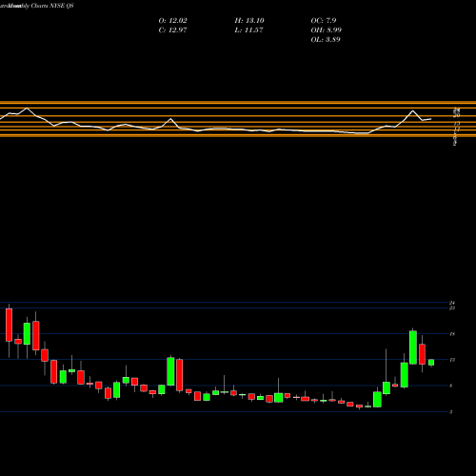Select the low value 'L: 11.57'

[248, 30]
